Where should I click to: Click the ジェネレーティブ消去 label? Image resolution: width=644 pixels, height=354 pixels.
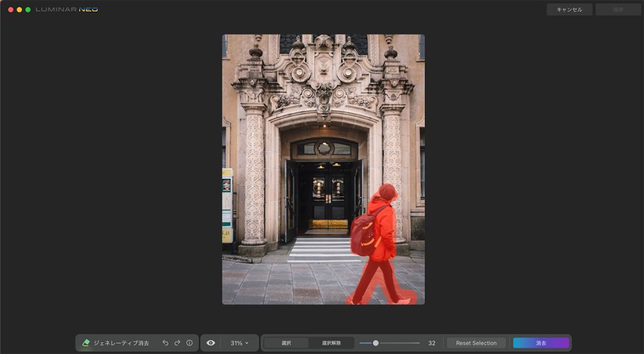tap(121, 343)
